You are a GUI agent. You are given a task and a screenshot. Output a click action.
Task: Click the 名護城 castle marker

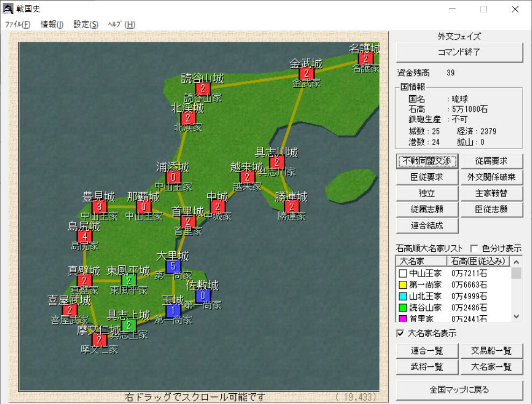point(366,59)
